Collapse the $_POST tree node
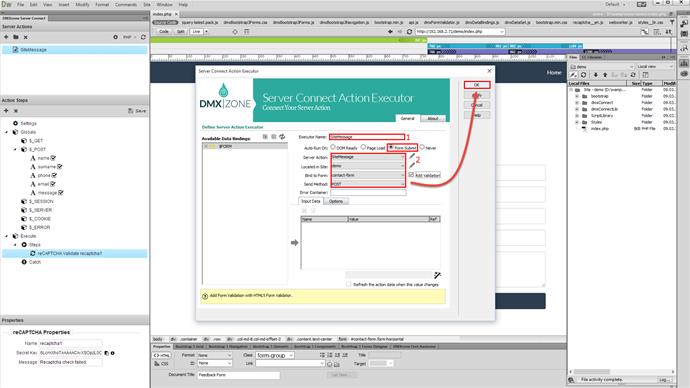The width and height of the screenshot is (690, 388). click(x=15, y=150)
